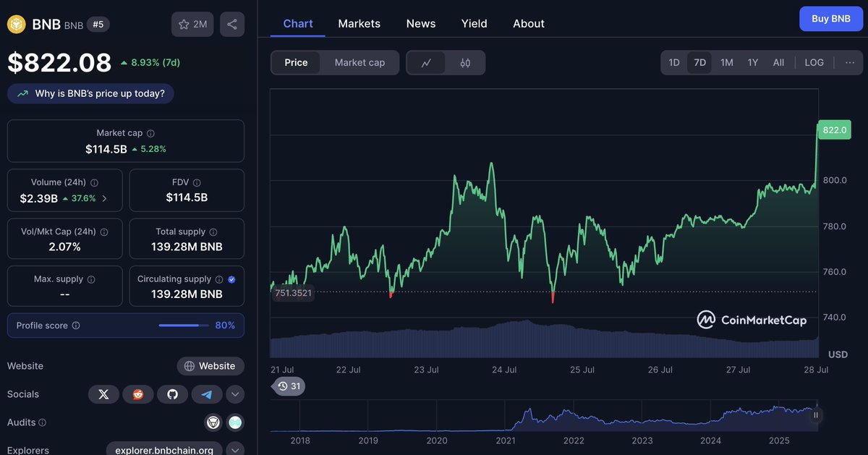Click the Buy BNB button
Viewport: 868px width, 455px height.
coord(831,19)
